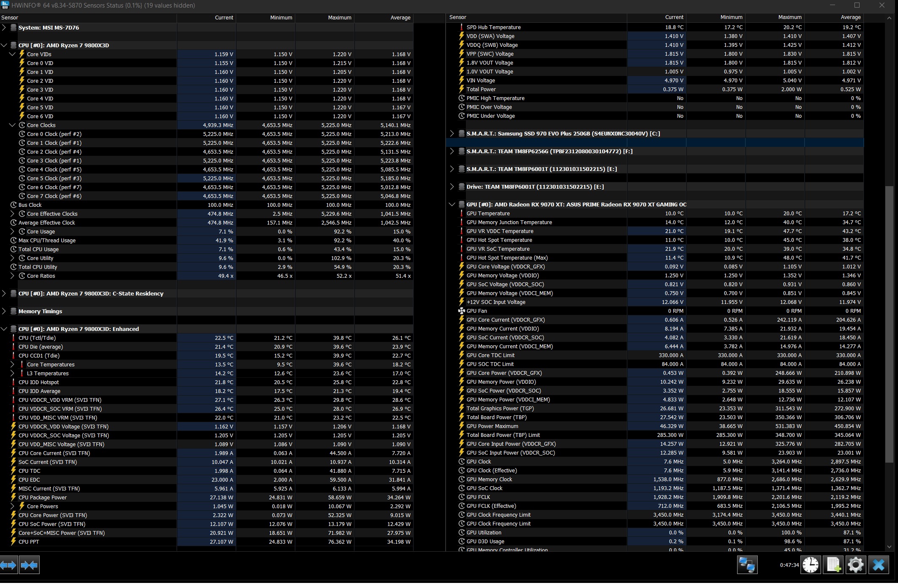Expand the Core Effective Clocks node
Viewport: 898px width, 588px height.
point(12,214)
